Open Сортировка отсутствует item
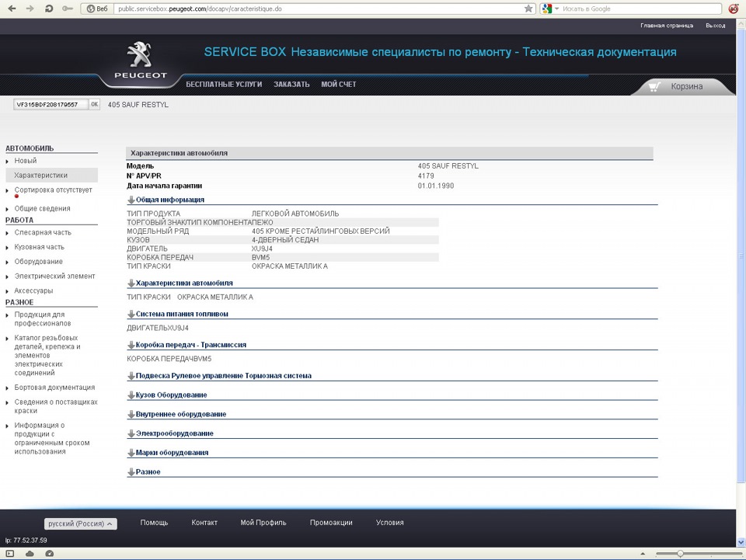 point(53,190)
